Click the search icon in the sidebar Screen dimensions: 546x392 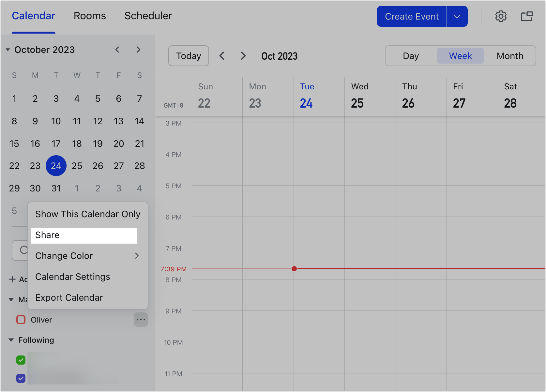[x=24, y=250]
